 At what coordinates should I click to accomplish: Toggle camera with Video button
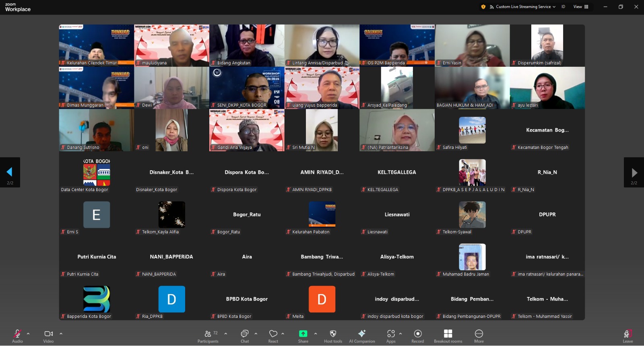48,336
